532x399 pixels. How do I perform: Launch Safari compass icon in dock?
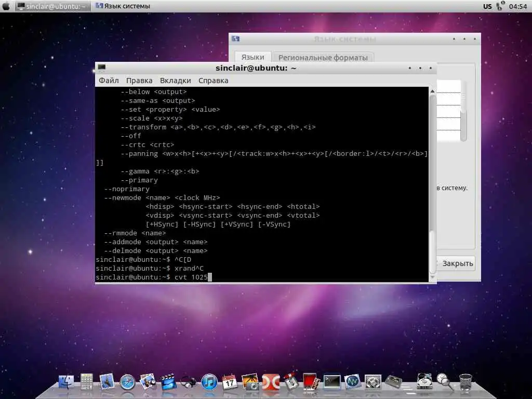(x=128, y=382)
